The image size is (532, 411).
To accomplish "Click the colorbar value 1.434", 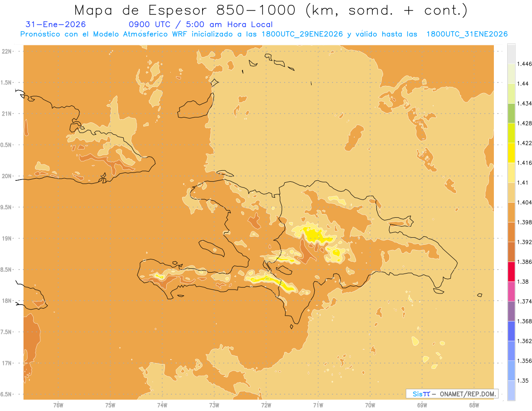I will (524, 104).
